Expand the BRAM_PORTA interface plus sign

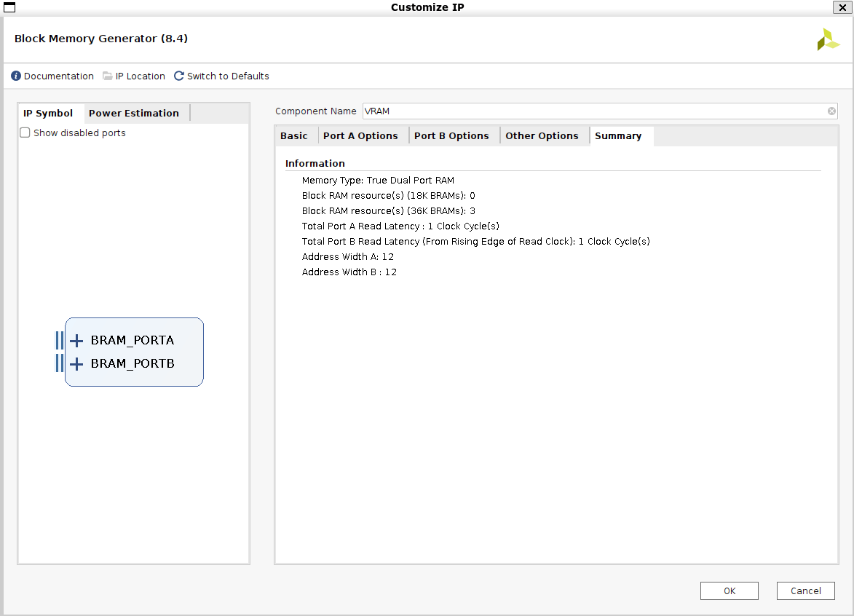click(76, 341)
